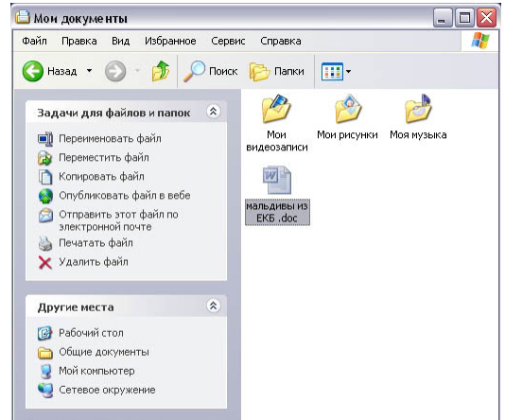Open Мой компьютер text link
Image resolution: width=505 pixels, height=420 pixels.
tap(96, 371)
